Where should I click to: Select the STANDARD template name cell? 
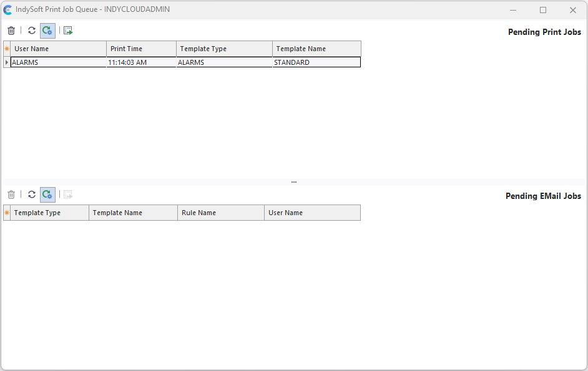(x=316, y=62)
